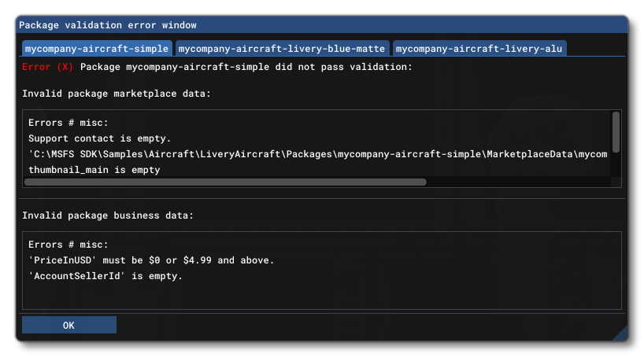This screenshot has width=644, height=357.
Task: Click the window resize grip corner
Action: (620, 333)
